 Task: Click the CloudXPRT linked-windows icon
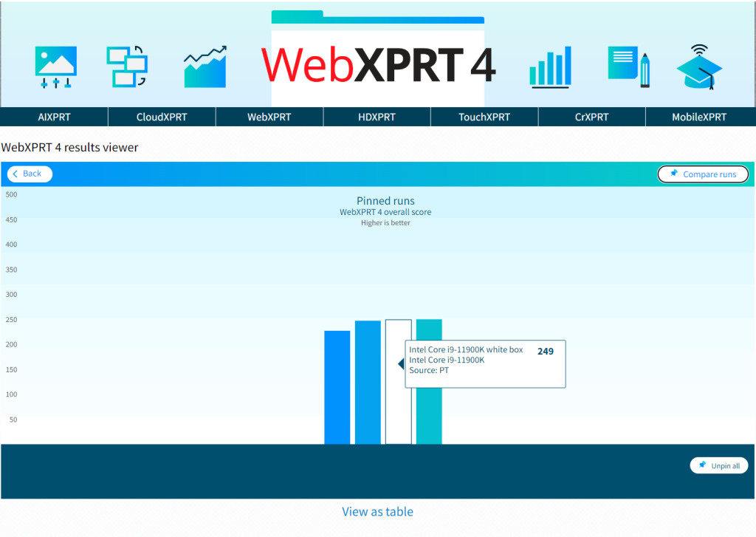(127, 66)
